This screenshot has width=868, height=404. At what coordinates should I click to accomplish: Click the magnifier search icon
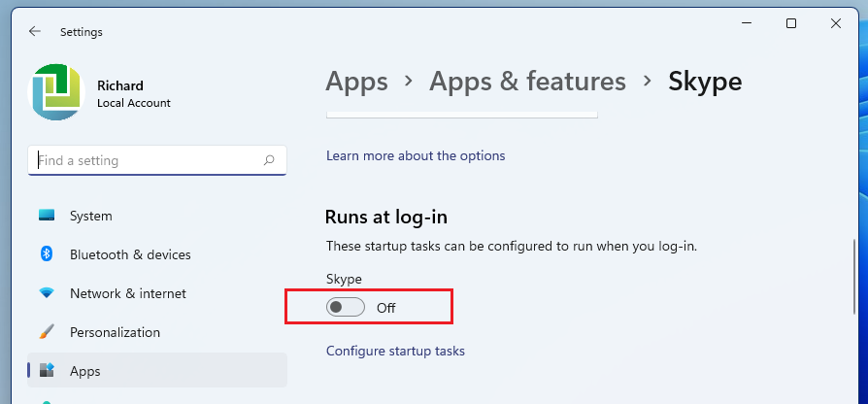[269, 160]
